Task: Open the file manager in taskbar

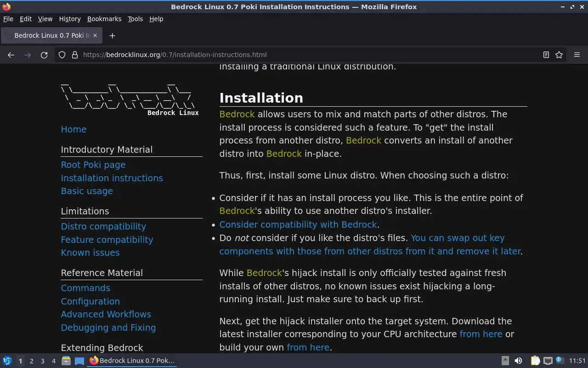Action: click(x=66, y=361)
